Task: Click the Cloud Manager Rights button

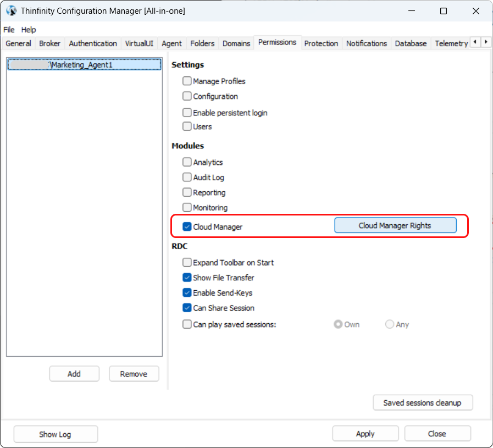Action: click(395, 225)
